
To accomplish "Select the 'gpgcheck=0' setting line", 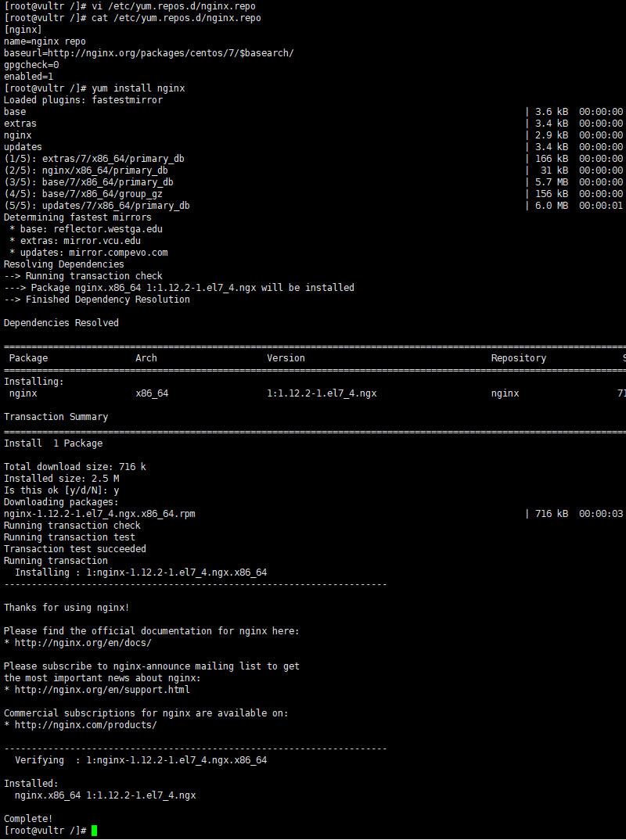I will 31,66.
